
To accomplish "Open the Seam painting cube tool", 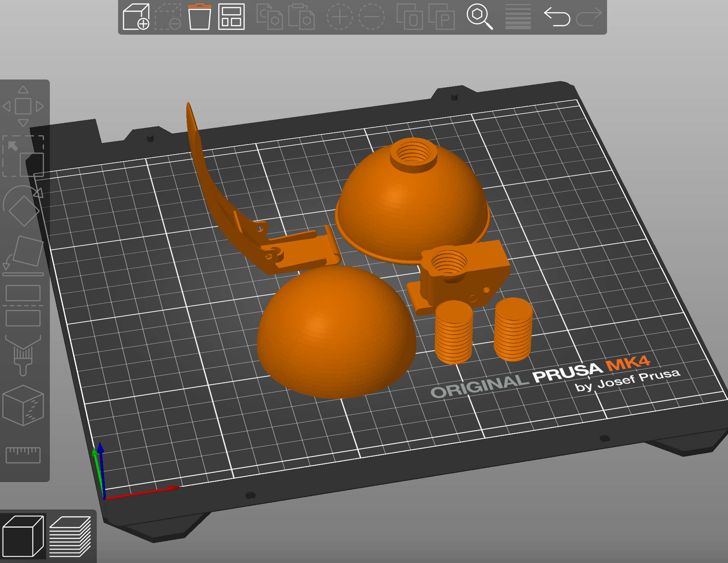I will pos(23,405).
